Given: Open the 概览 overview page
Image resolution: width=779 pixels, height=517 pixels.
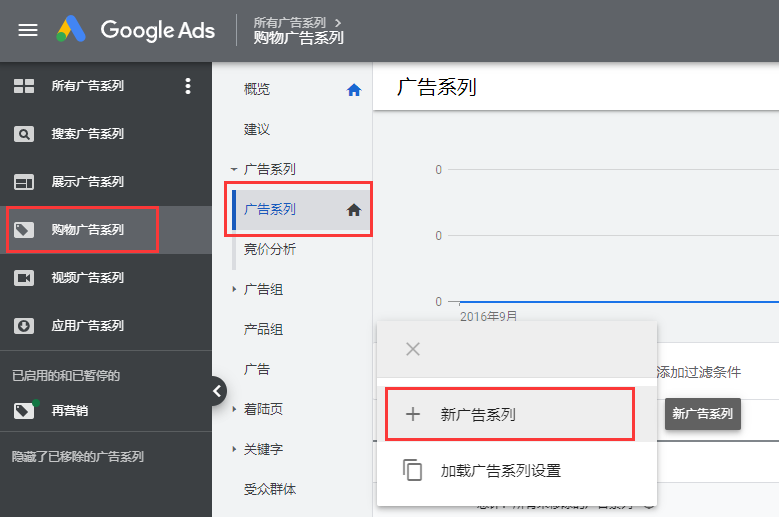Looking at the screenshot, I should (x=257, y=90).
